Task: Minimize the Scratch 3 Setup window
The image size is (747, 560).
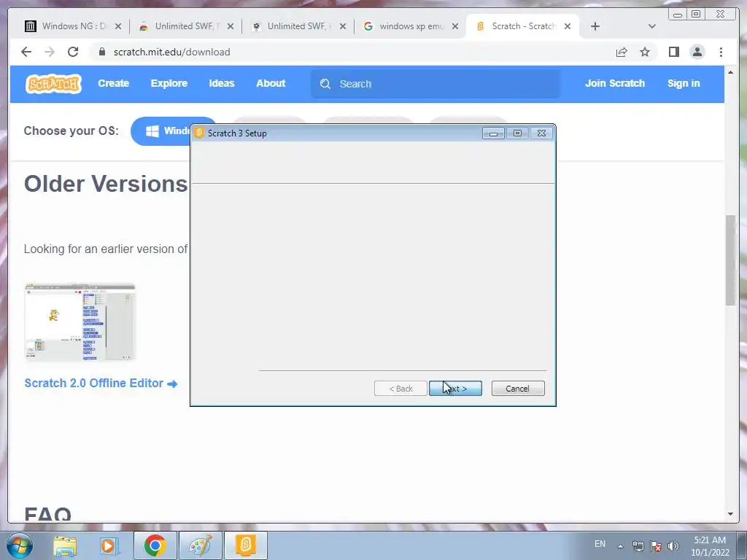Action: pos(493,133)
